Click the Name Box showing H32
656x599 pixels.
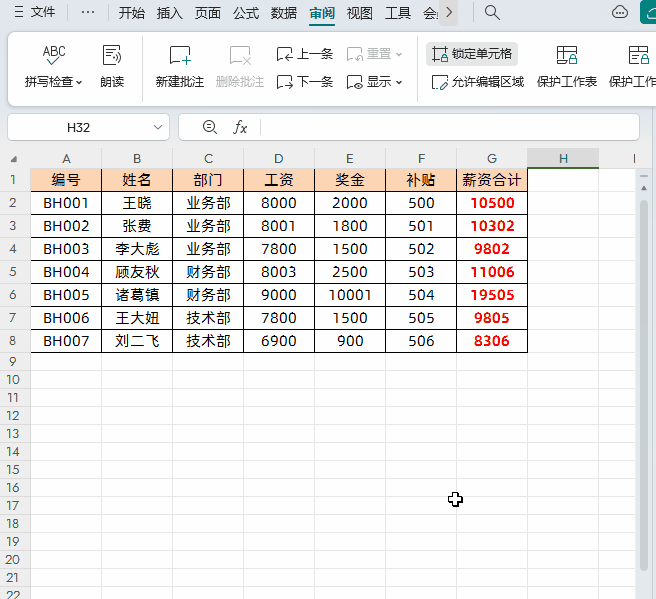[x=79, y=127]
